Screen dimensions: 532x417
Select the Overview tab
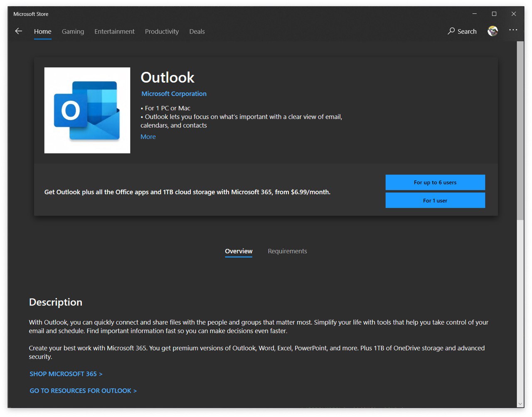point(239,251)
